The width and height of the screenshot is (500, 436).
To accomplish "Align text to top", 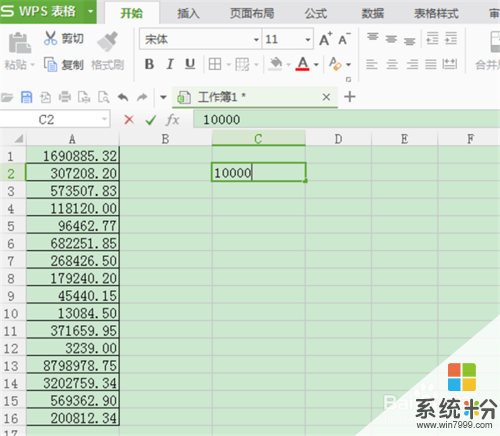I will (373, 36).
